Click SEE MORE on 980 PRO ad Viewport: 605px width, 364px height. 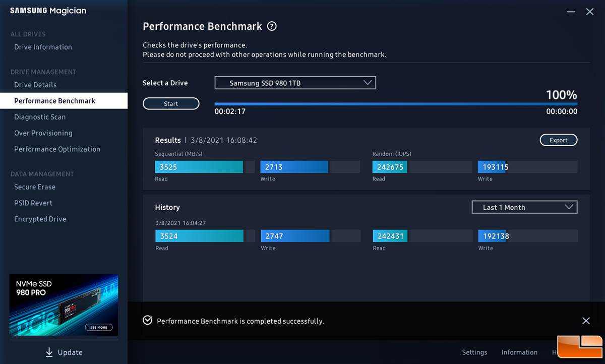pos(99,327)
